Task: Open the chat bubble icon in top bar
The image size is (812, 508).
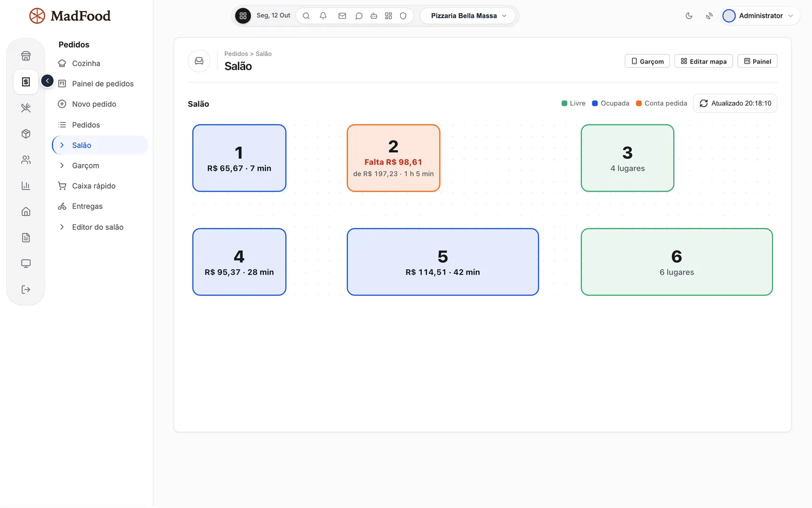Action: point(359,16)
